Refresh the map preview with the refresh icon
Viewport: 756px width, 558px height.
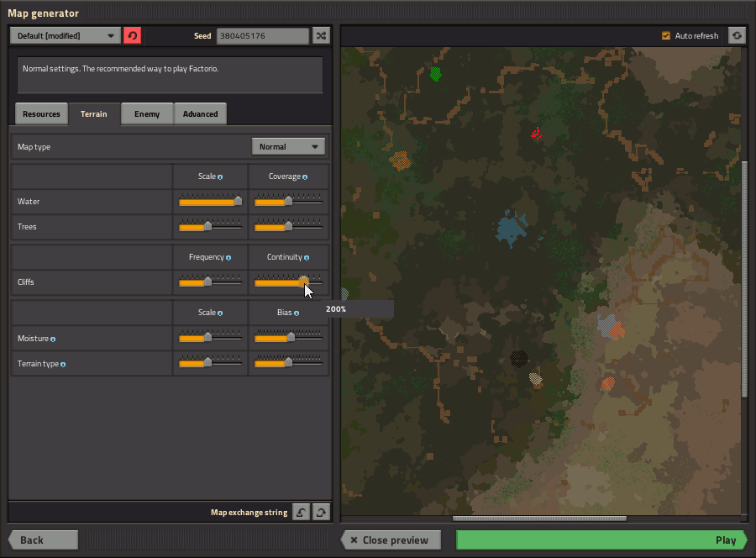click(x=737, y=35)
